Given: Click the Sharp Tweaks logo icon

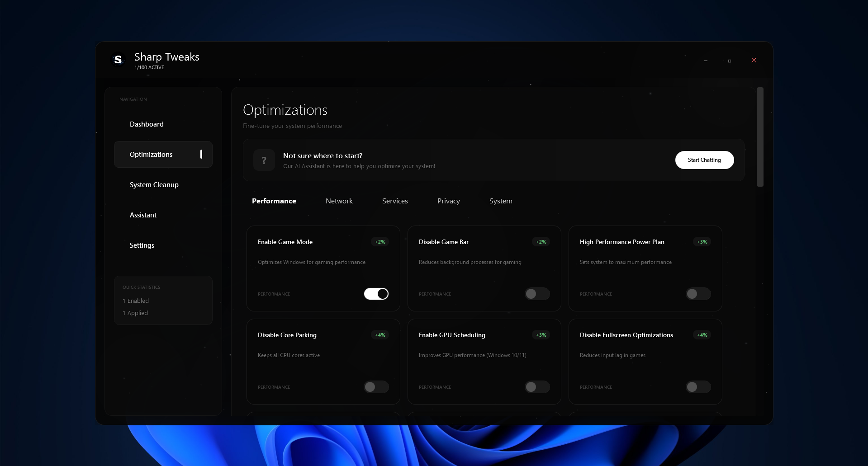Looking at the screenshot, I should click(x=118, y=60).
